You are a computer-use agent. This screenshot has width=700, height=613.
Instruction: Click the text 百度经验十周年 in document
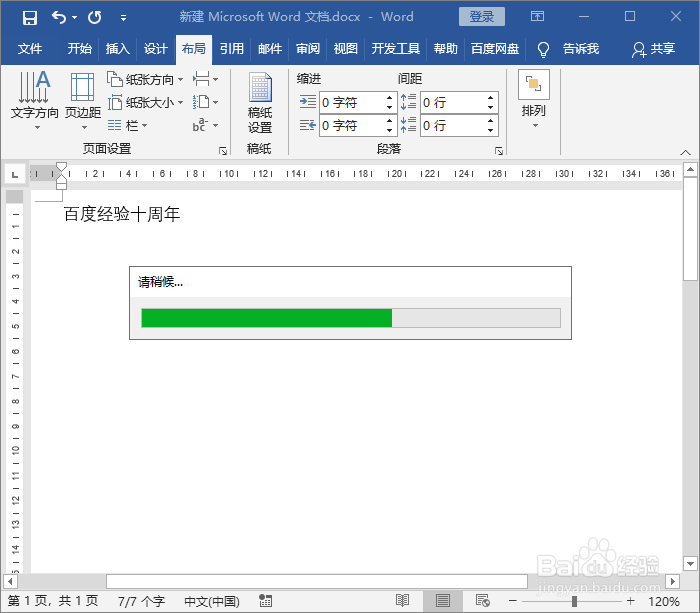tap(121, 214)
